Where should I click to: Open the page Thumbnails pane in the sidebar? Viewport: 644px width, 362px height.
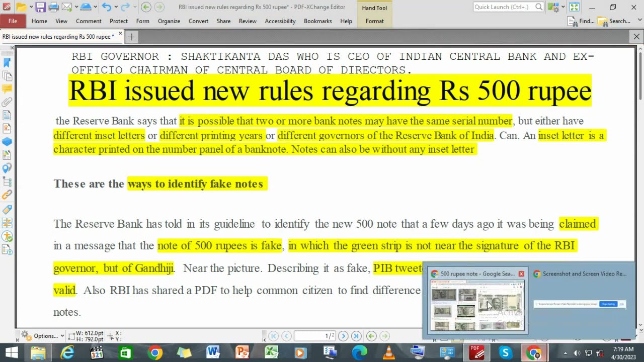[x=7, y=76]
